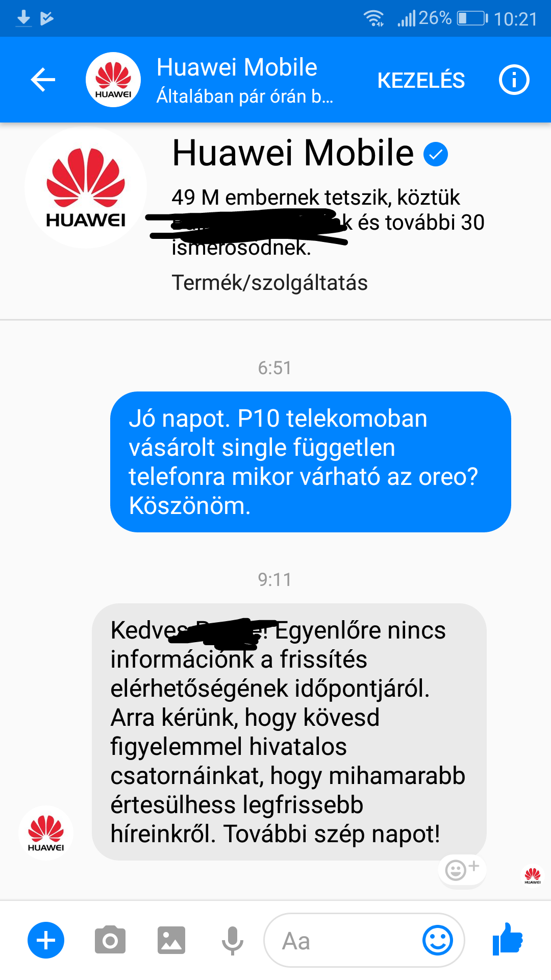Open the photo gallery icon
The image size is (551, 980).
171,940
